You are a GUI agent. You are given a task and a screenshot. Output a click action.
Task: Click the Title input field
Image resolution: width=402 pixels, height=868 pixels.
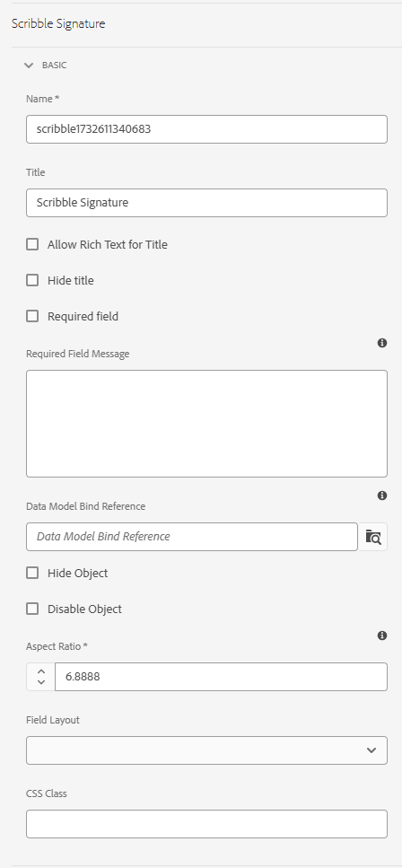(206, 203)
